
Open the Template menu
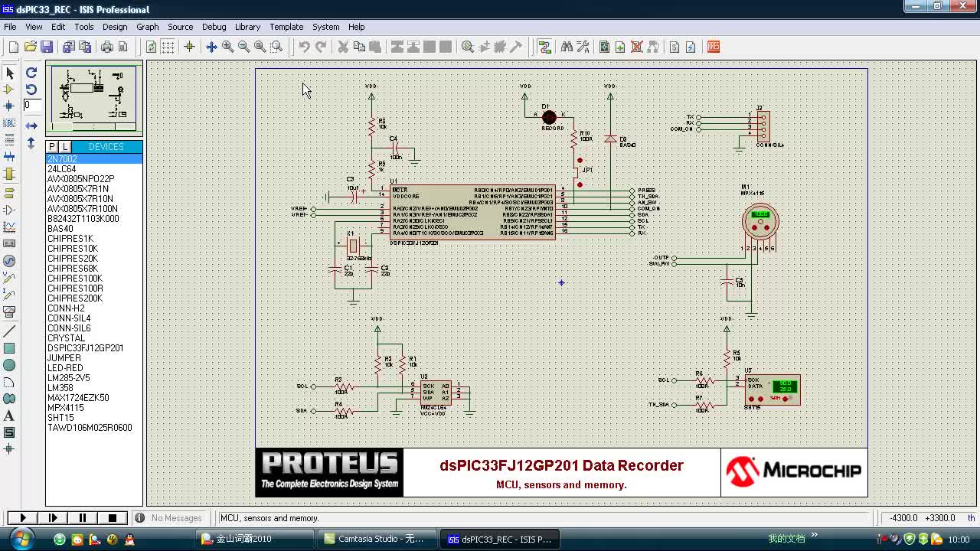pyautogui.click(x=286, y=27)
